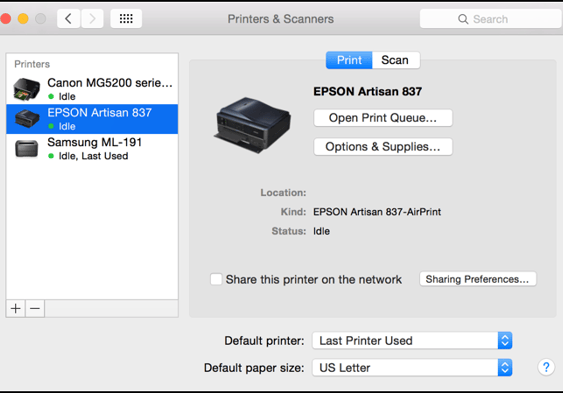Click the Status value Idle in details
The width and height of the screenshot is (563, 393).
pos(321,231)
